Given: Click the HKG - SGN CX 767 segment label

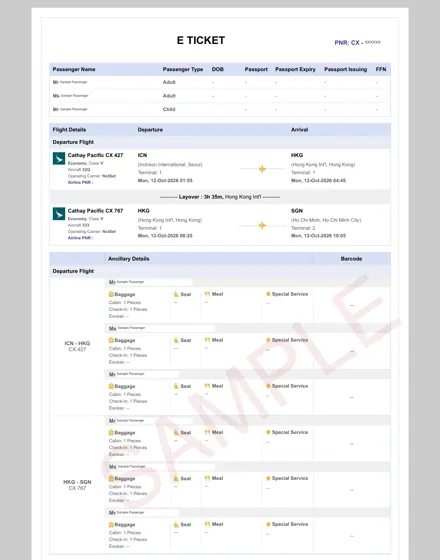Looking at the screenshot, I should (x=77, y=485).
